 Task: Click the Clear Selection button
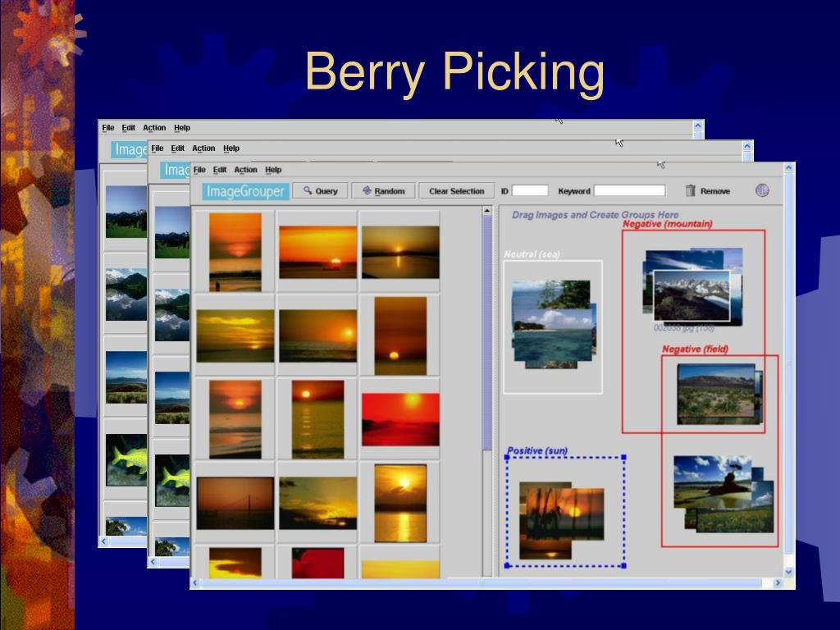coord(456,190)
